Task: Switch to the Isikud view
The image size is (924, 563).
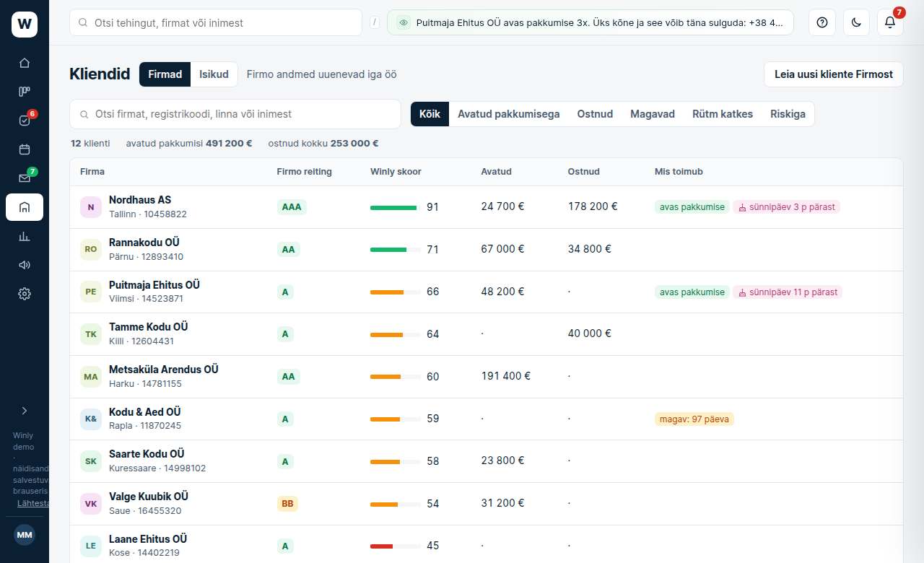Action: pos(214,74)
